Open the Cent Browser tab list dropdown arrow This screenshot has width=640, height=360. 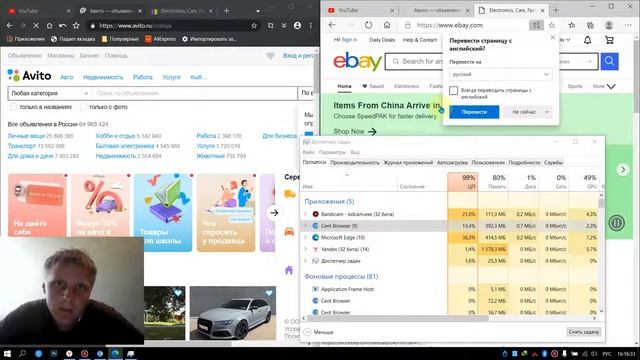pyautogui.click(x=258, y=11)
